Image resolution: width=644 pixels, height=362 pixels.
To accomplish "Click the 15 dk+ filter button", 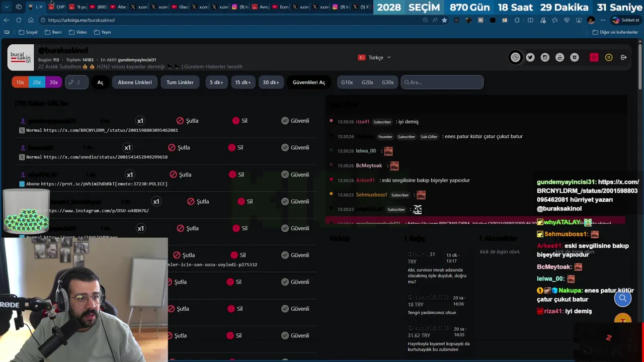I will click(x=243, y=82).
